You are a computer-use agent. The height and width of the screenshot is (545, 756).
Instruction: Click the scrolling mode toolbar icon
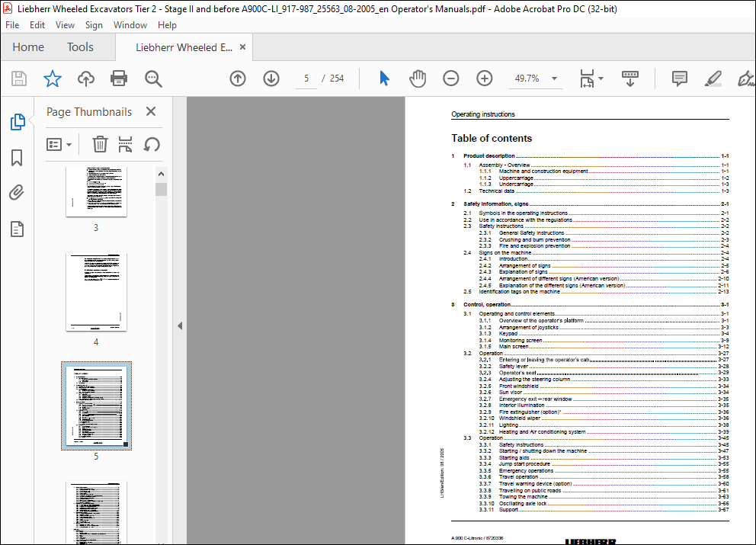click(630, 79)
